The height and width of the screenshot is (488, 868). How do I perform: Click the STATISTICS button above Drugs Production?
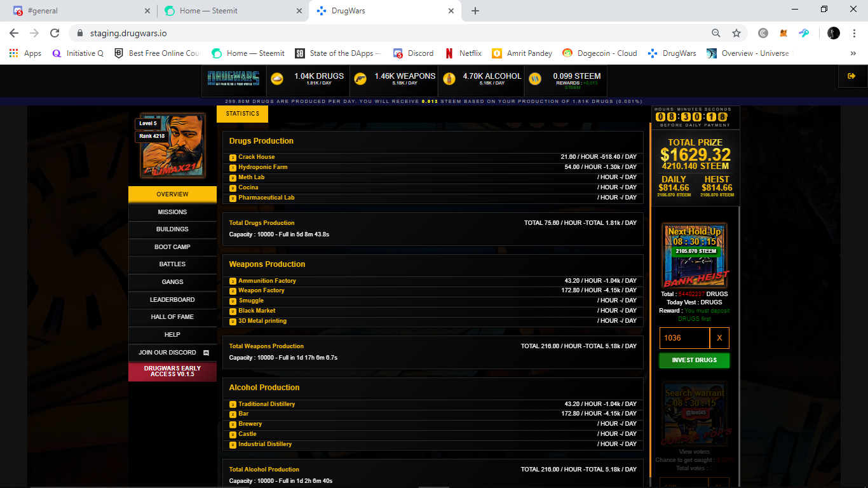pyautogui.click(x=242, y=113)
